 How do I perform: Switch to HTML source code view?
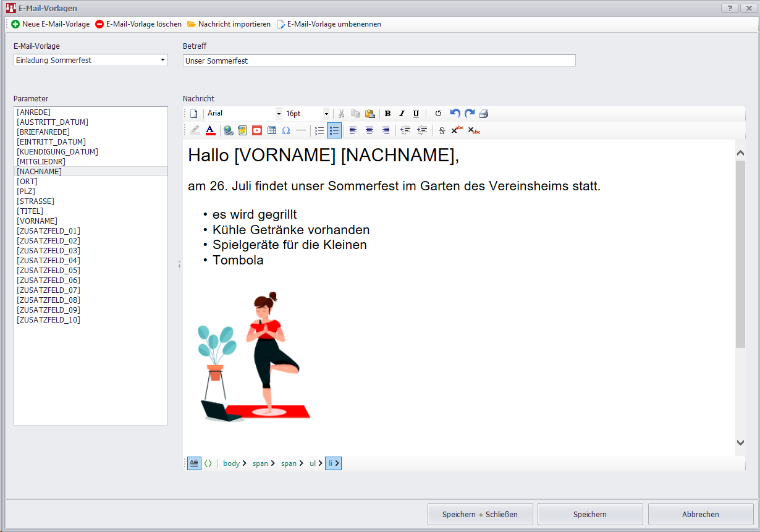pos(208,463)
